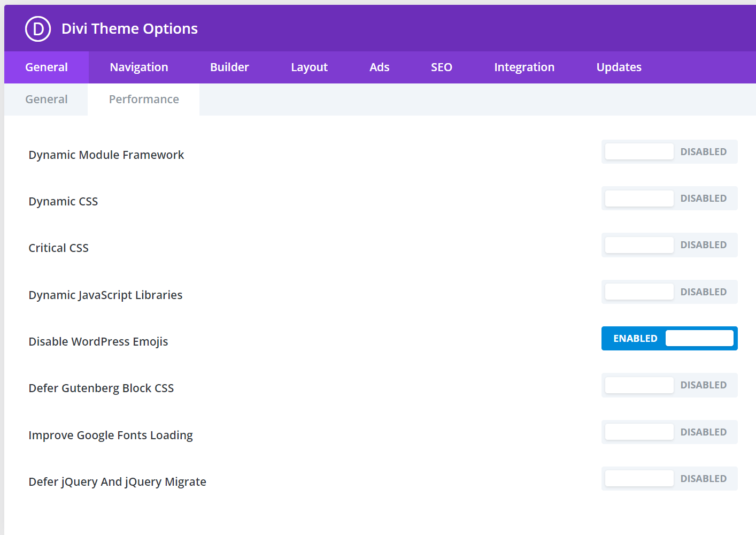Open the SEO tab
Viewport: 756px width, 535px height.
[442, 67]
